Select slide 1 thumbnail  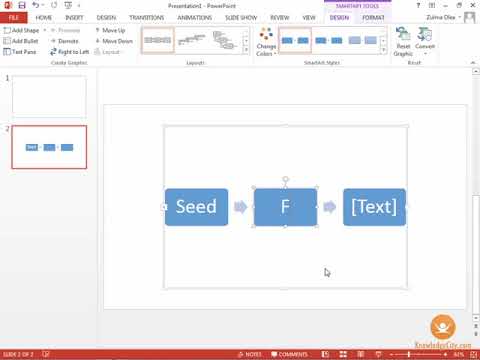(49, 96)
